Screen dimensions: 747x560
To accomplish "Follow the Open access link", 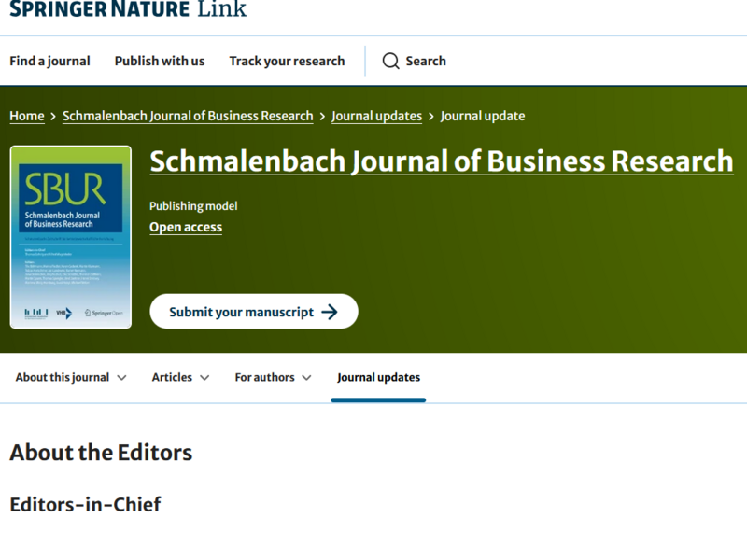I will (186, 227).
